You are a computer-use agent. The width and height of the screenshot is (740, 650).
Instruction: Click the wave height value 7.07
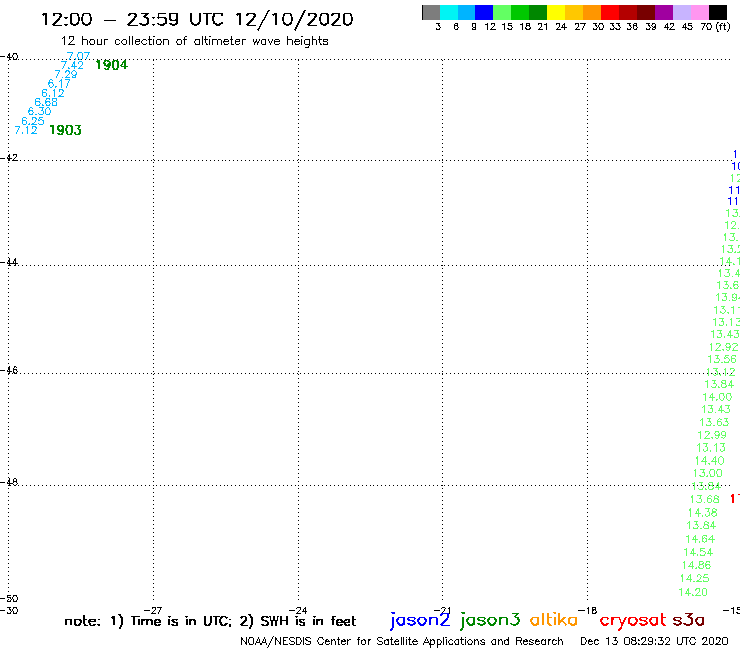(78, 56)
